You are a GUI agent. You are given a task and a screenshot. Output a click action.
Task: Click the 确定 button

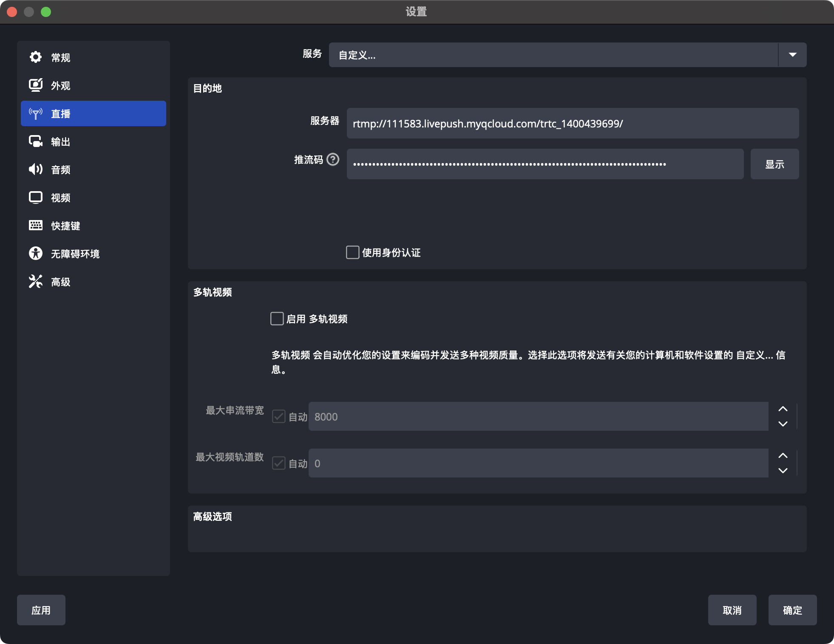(792, 610)
